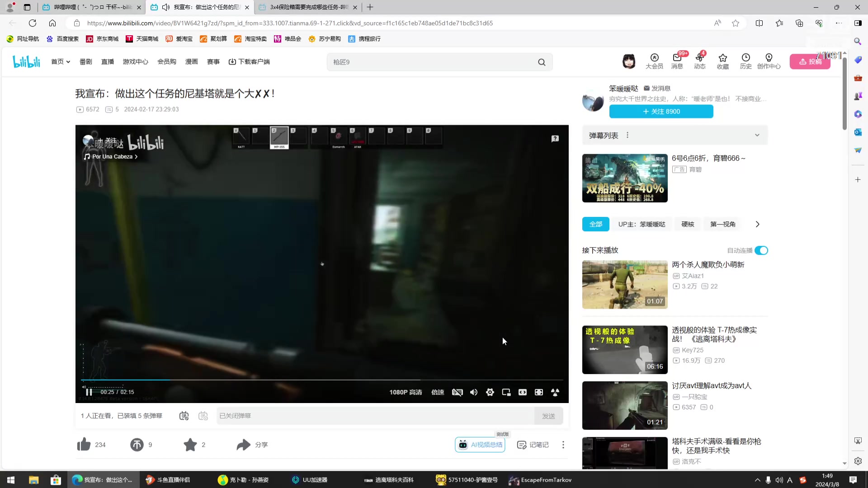Click the page vertical scrollbar
868x488 pixels.
[x=844, y=95]
